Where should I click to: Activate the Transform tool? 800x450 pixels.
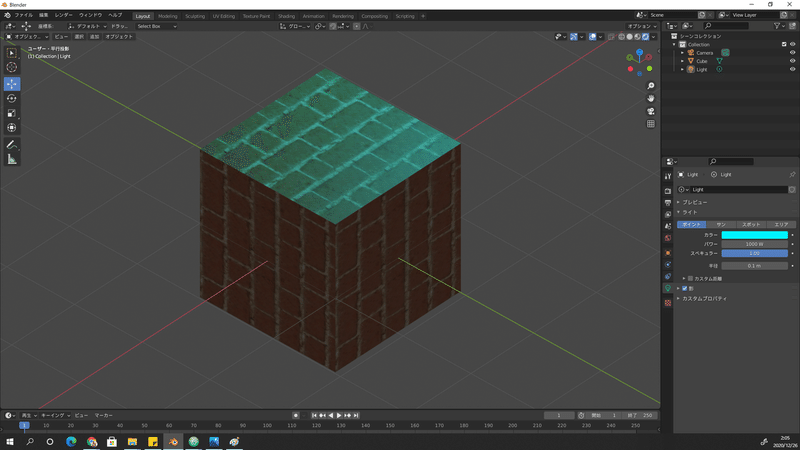tap(12, 128)
